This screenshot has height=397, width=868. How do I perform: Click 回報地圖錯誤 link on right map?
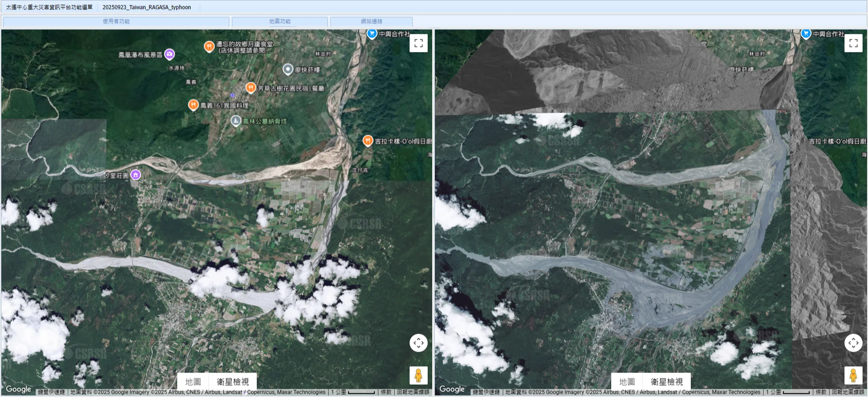[848, 392]
